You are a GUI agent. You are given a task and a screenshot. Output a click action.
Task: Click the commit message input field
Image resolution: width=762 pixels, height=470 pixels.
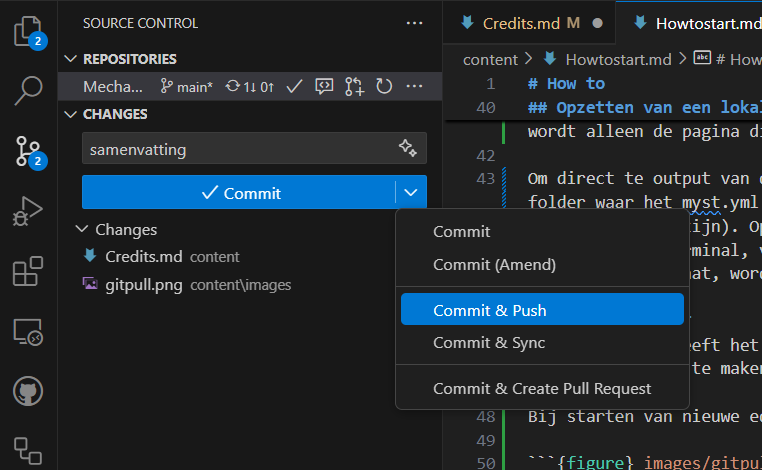click(x=254, y=148)
